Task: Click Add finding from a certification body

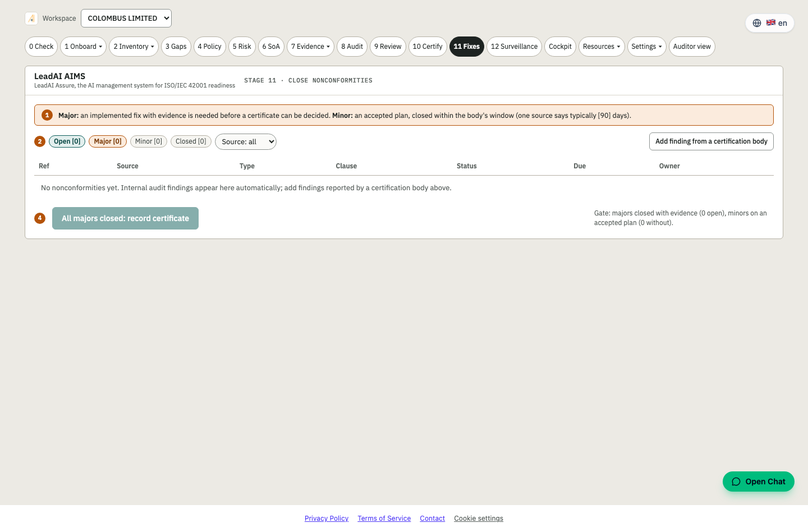Action: (x=711, y=141)
